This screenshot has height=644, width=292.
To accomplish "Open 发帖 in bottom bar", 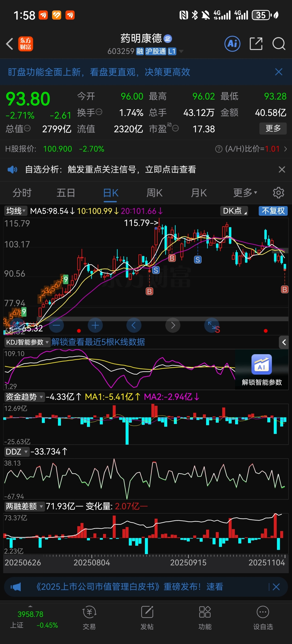I will pyautogui.click(x=147, y=618).
